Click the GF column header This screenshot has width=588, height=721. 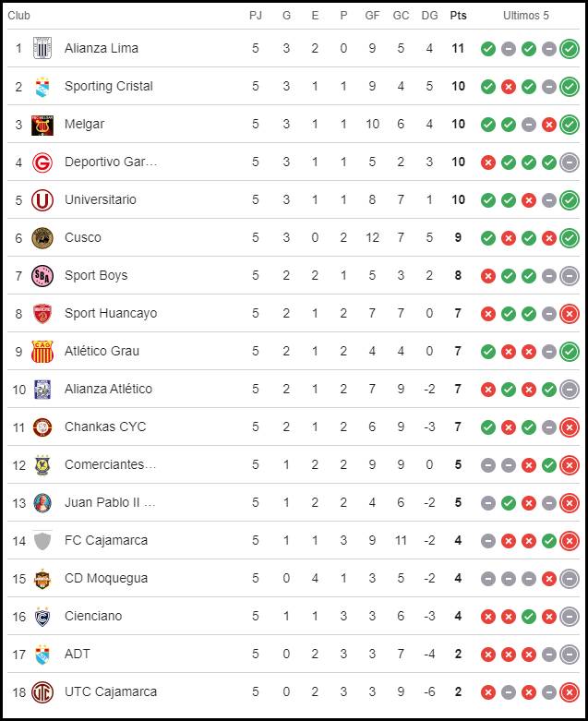[372, 16]
